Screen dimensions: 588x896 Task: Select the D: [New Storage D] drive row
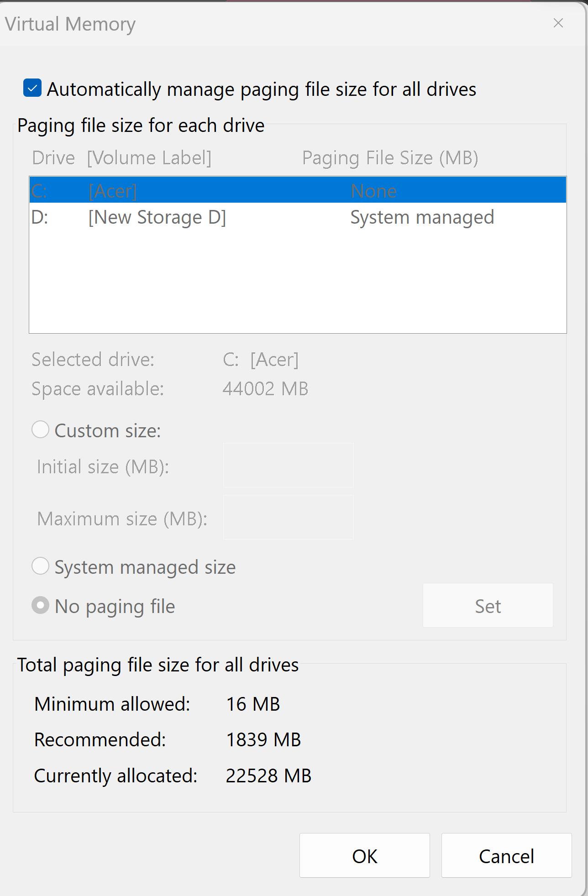[297, 217]
